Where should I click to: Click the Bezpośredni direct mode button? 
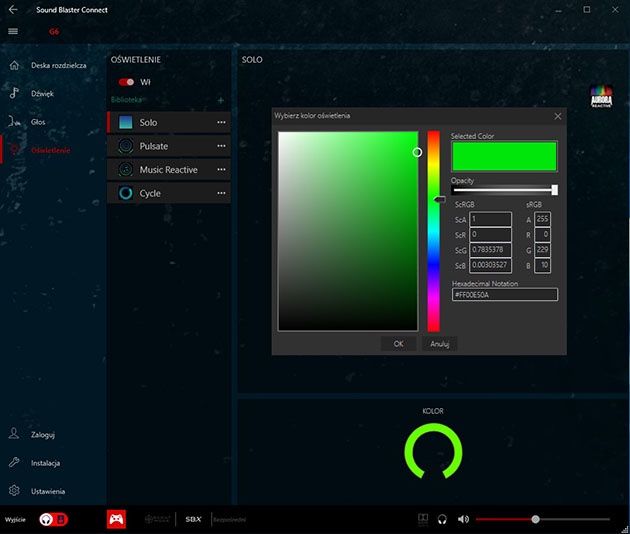pyautogui.click(x=229, y=520)
